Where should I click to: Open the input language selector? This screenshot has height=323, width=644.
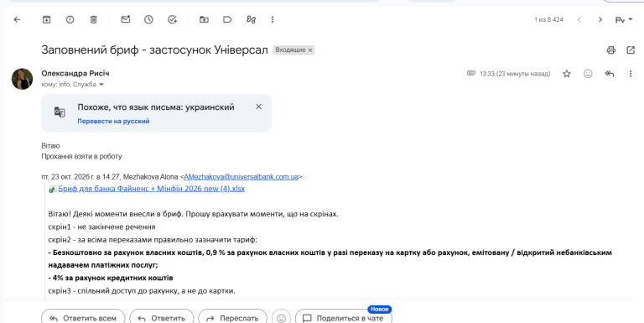pos(624,20)
